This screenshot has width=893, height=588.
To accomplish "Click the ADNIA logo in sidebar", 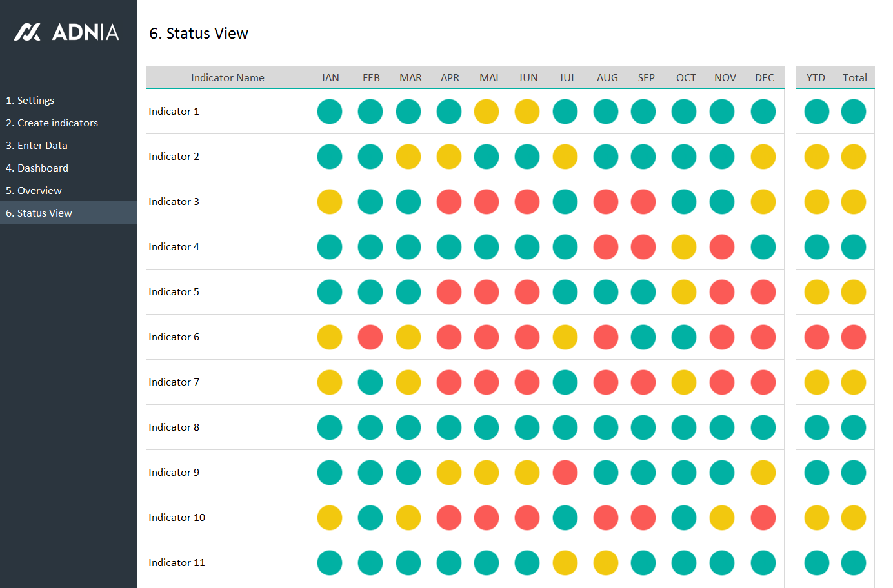I will click(x=66, y=32).
